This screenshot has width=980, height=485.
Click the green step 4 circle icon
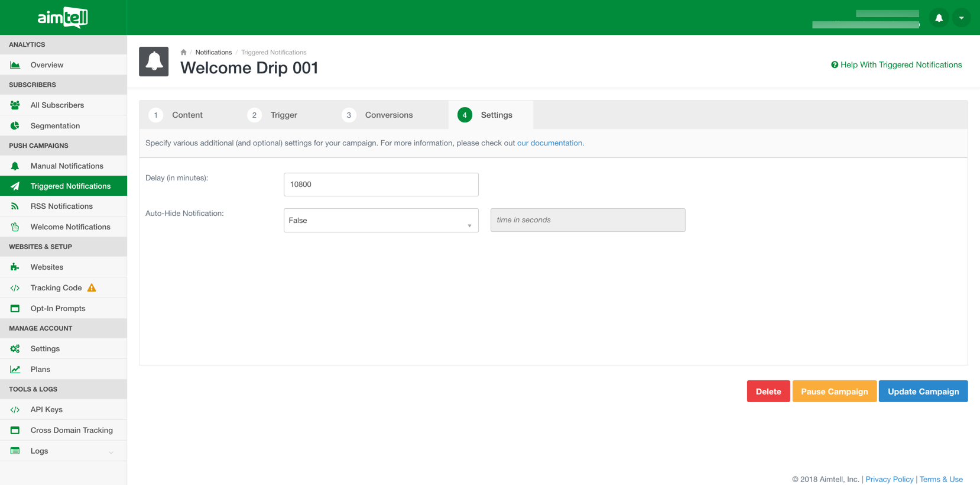pos(465,115)
